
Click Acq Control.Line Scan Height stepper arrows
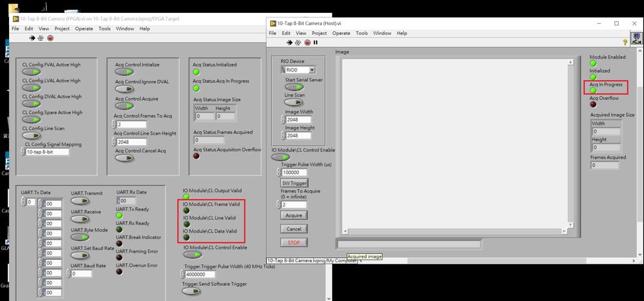[x=113, y=142]
